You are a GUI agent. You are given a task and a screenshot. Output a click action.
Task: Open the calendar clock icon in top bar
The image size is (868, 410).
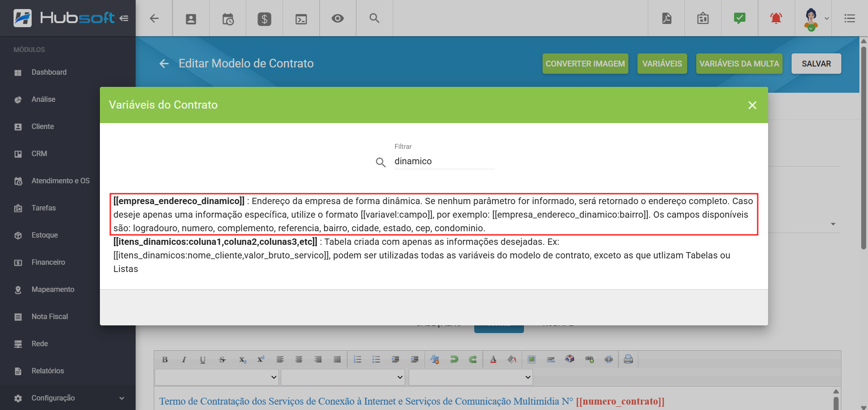pos(228,19)
